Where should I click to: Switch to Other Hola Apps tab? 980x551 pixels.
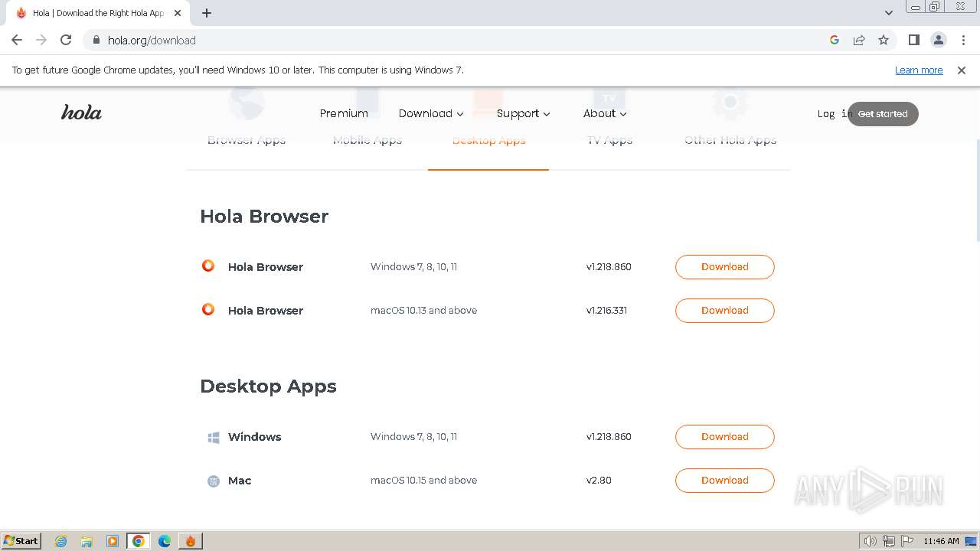point(730,140)
